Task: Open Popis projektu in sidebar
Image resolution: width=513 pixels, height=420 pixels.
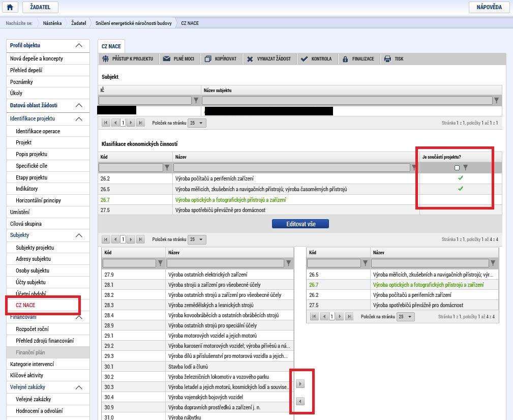Action: click(32, 154)
